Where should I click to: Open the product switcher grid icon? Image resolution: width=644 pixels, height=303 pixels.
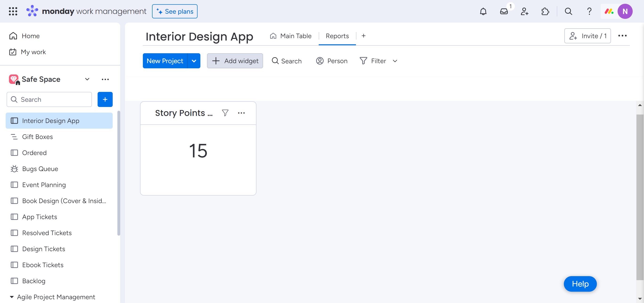tap(13, 12)
